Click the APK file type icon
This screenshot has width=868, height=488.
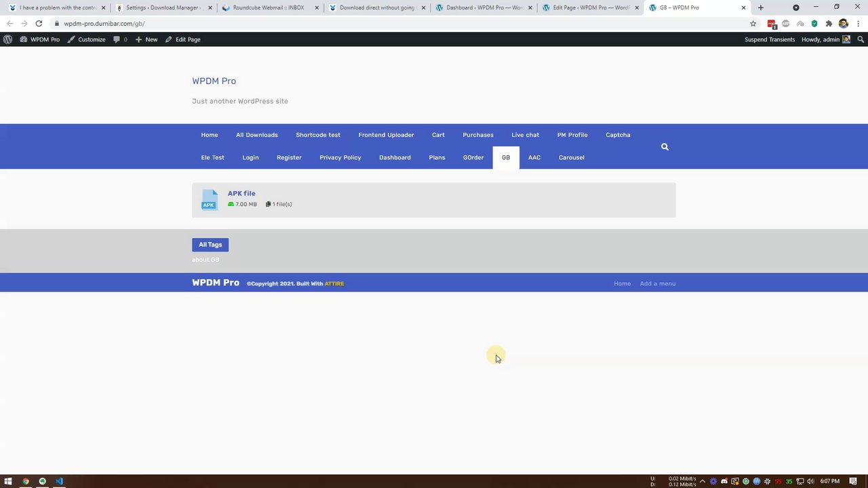(209, 200)
